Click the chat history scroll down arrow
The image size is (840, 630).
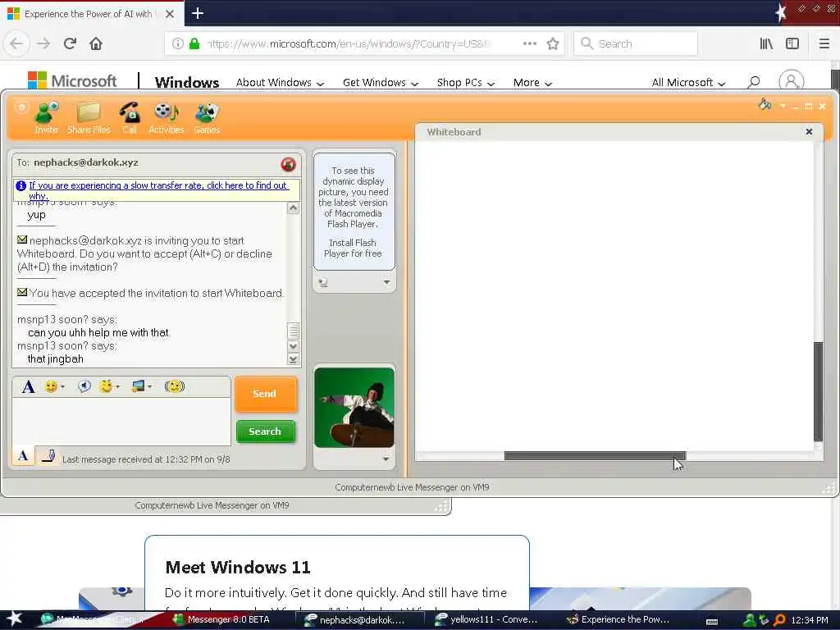(x=293, y=346)
